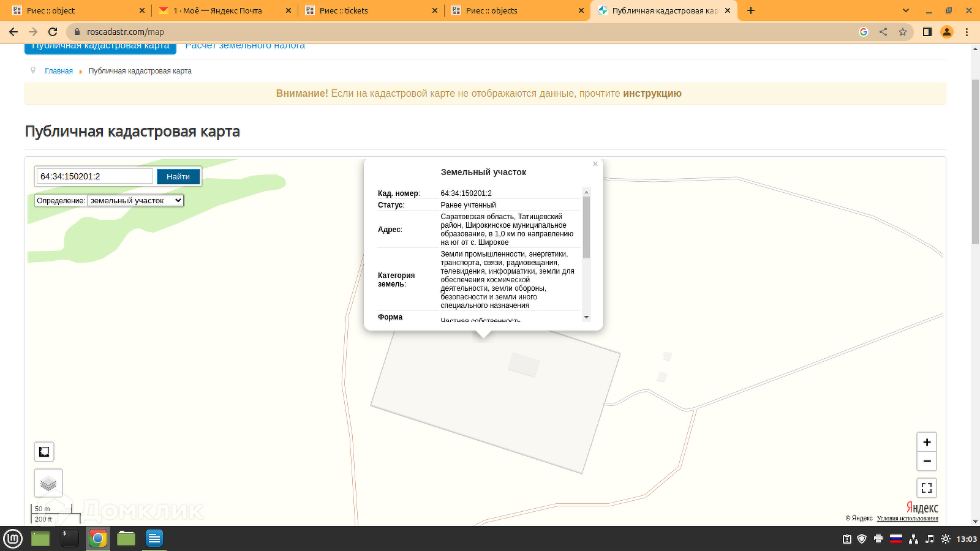Bookmark this page with the star icon
Screen dimensions: 980x551
coord(903,32)
